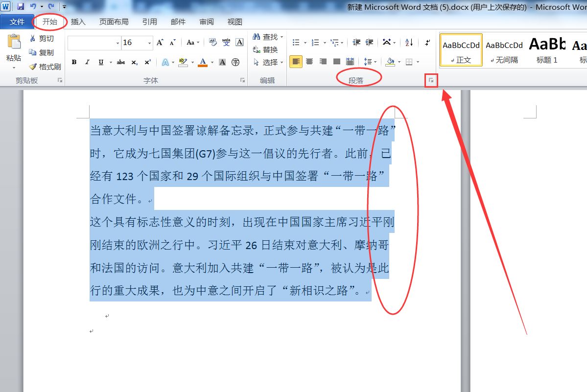Open the font size dropdown showing 16
This screenshot has height=392, width=587.
pyautogui.click(x=149, y=43)
